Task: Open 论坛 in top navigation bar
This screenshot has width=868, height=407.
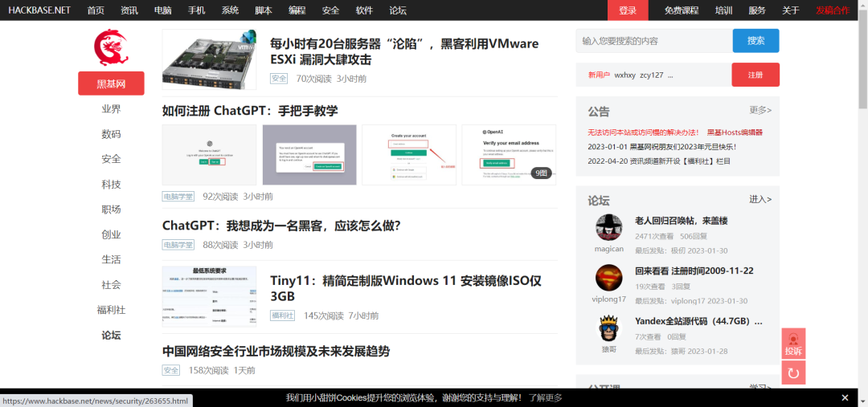Action: pyautogui.click(x=398, y=10)
